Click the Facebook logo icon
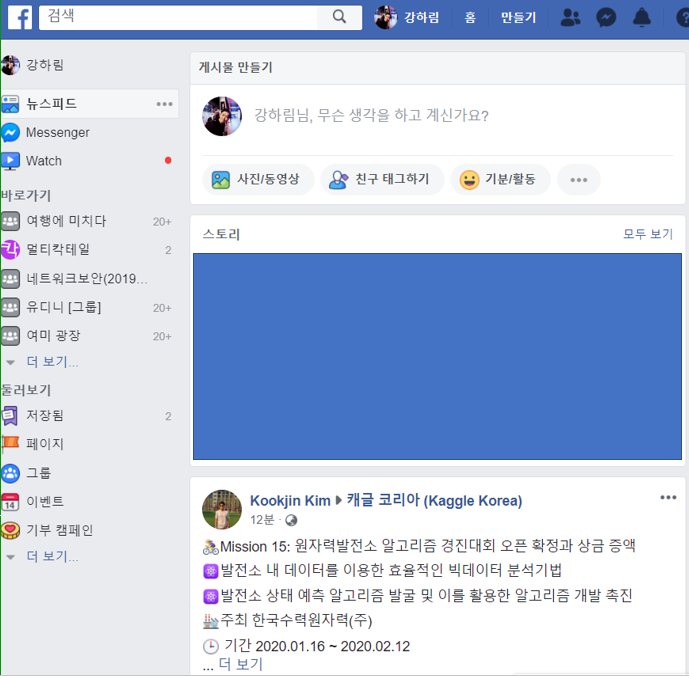Viewport: 689px width, 676px height. click(x=20, y=18)
